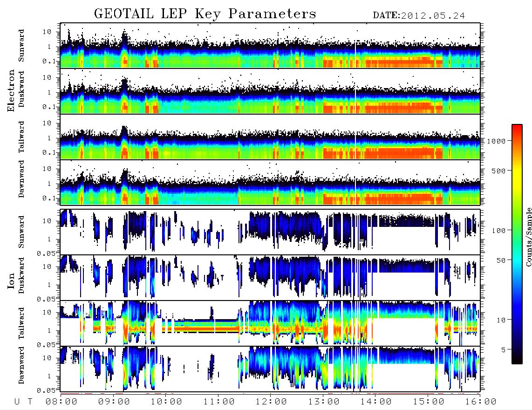Image resolution: width=532 pixels, height=410 pixels.
Task: Click the 0.05 tick of Ion Sunward
Action: coord(46,253)
